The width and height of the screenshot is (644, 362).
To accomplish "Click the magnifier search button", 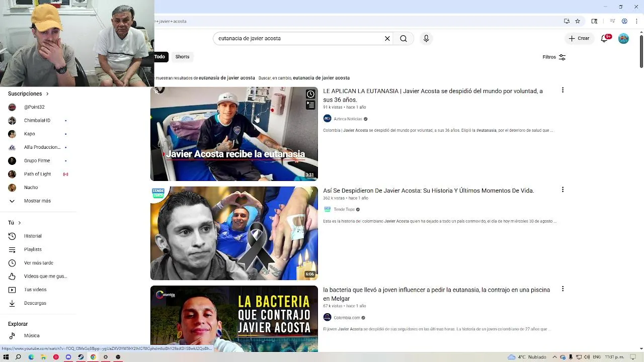I will coord(404,38).
